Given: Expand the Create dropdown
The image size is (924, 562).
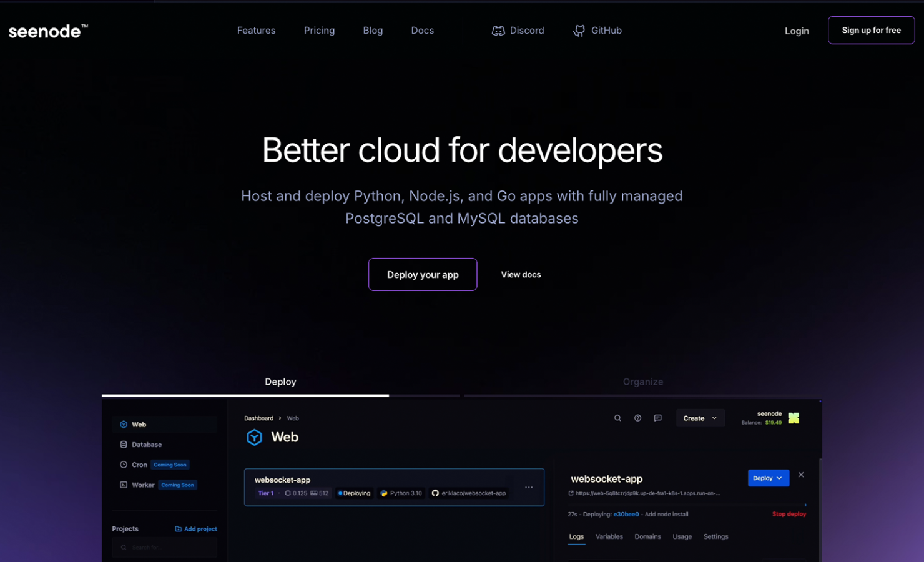Looking at the screenshot, I should click(x=700, y=418).
